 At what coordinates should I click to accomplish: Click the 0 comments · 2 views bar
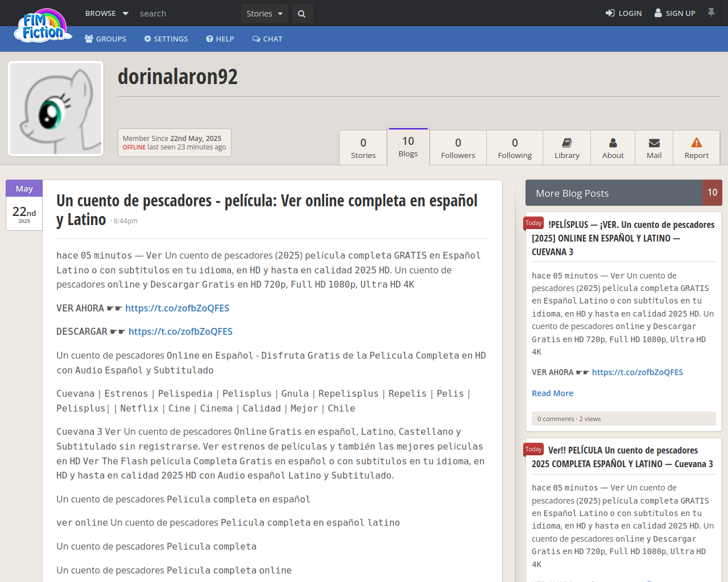click(624, 419)
